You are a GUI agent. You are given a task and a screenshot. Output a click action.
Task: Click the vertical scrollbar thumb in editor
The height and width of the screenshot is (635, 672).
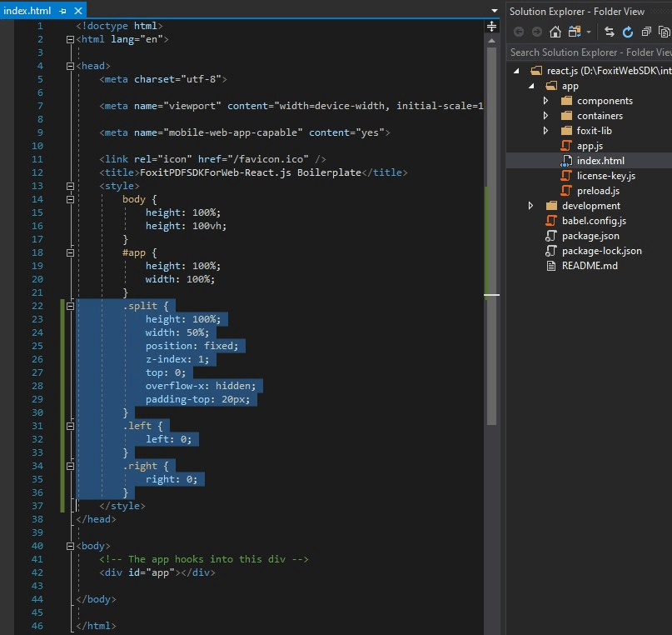tap(491, 236)
